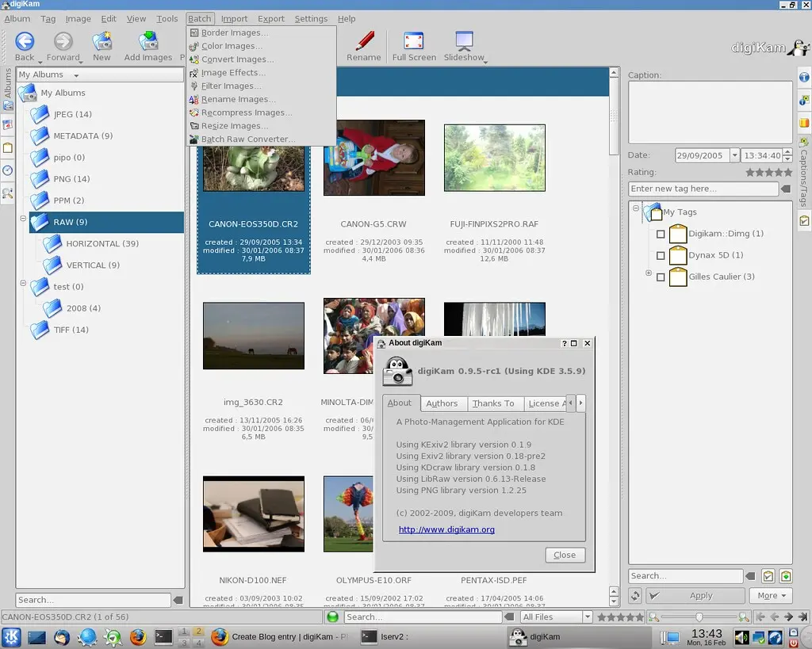
Task: Open the All Files filter dropdown
Action: (x=556, y=617)
